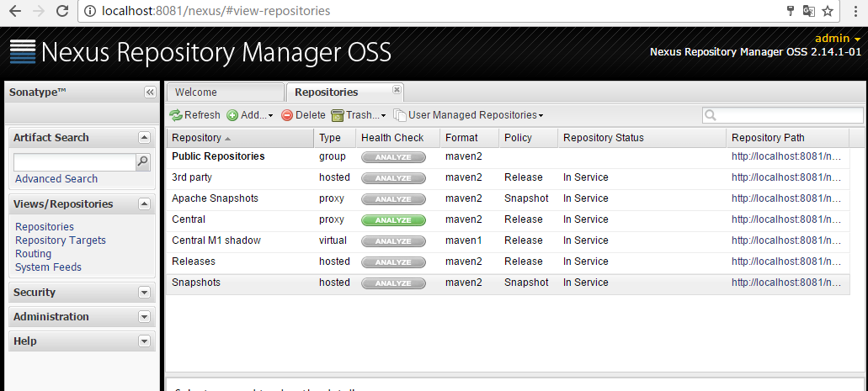Sort by the Repository column header
Image resolution: width=868 pixels, height=391 pixels.
tap(240, 138)
